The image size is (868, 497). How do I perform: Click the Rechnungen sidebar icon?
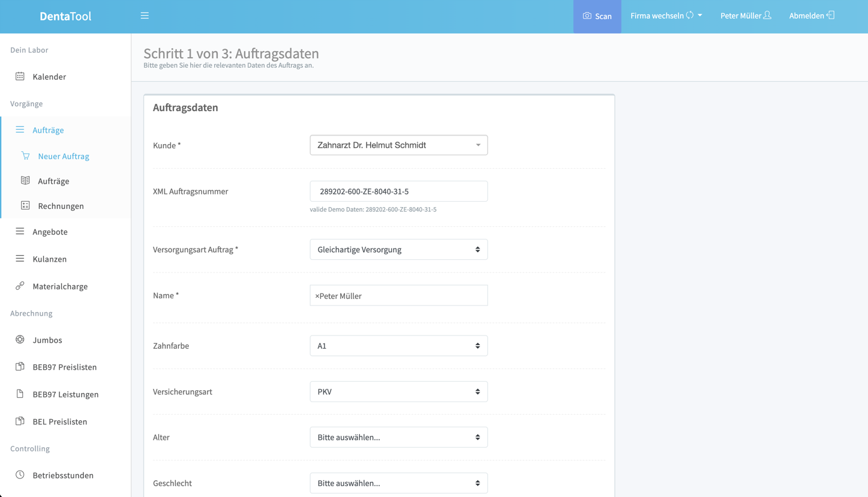[x=25, y=206]
